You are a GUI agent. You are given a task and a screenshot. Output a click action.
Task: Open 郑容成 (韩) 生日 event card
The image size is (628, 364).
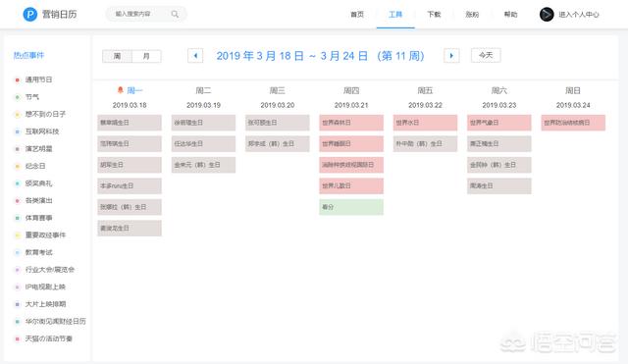pyautogui.click(x=277, y=144)
